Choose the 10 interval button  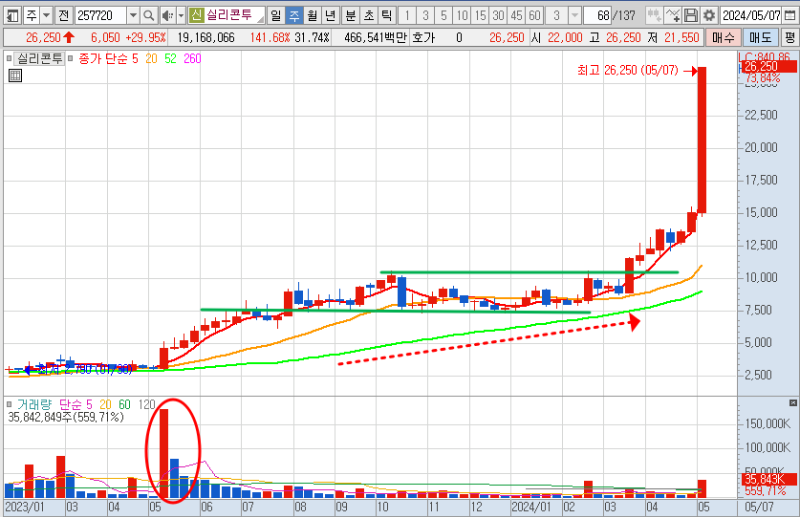pos(462,16)
